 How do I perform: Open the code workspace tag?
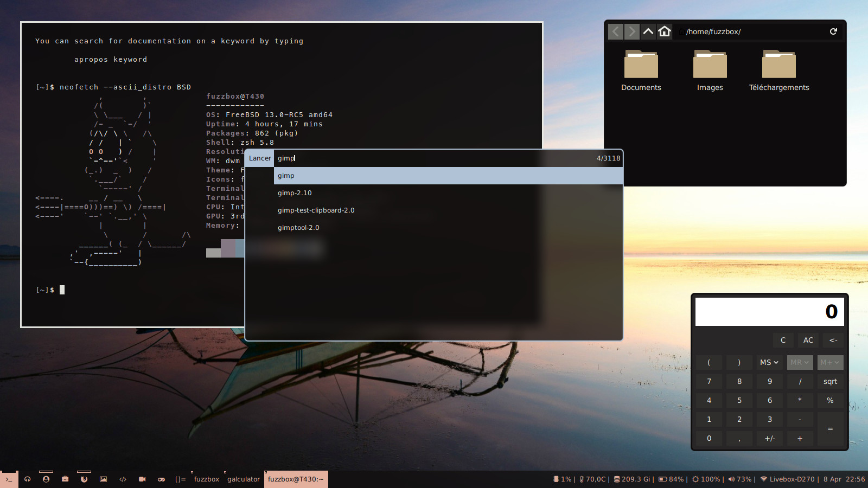click(123, 479)
